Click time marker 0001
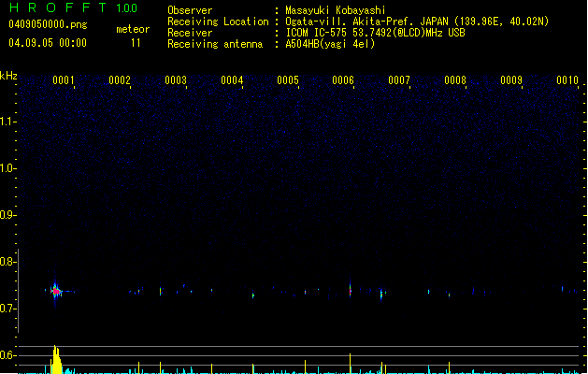Screen dimensions: 588x374 click(x=64, y=80)
